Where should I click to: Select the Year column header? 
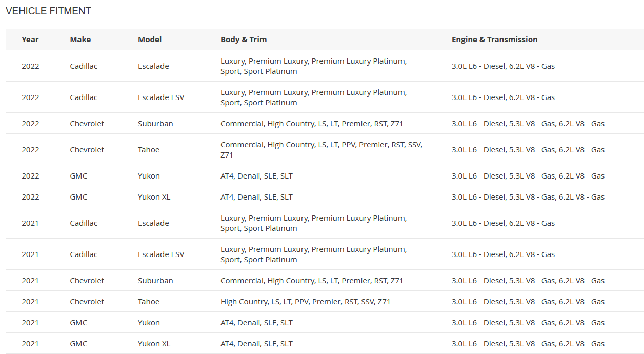click(30, 40)
